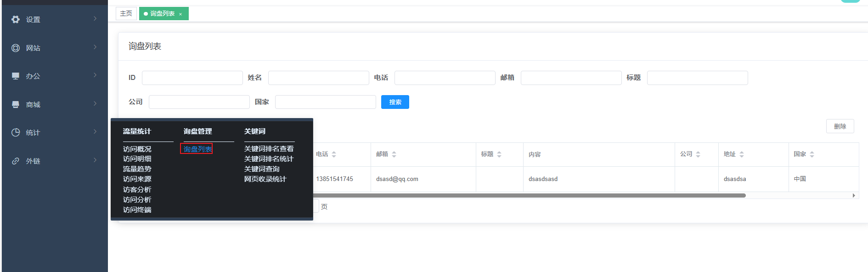
Task: Open 访问概况 in the flyout menu
Action: click(x=137, y=149)
